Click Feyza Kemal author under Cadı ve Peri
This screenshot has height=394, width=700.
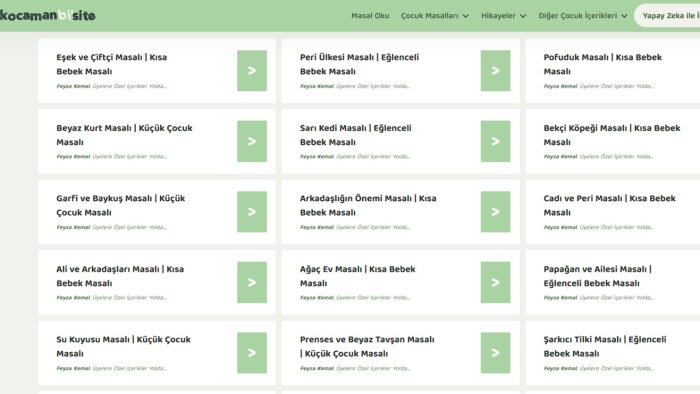pyautogui.click(x=560, y=227)
